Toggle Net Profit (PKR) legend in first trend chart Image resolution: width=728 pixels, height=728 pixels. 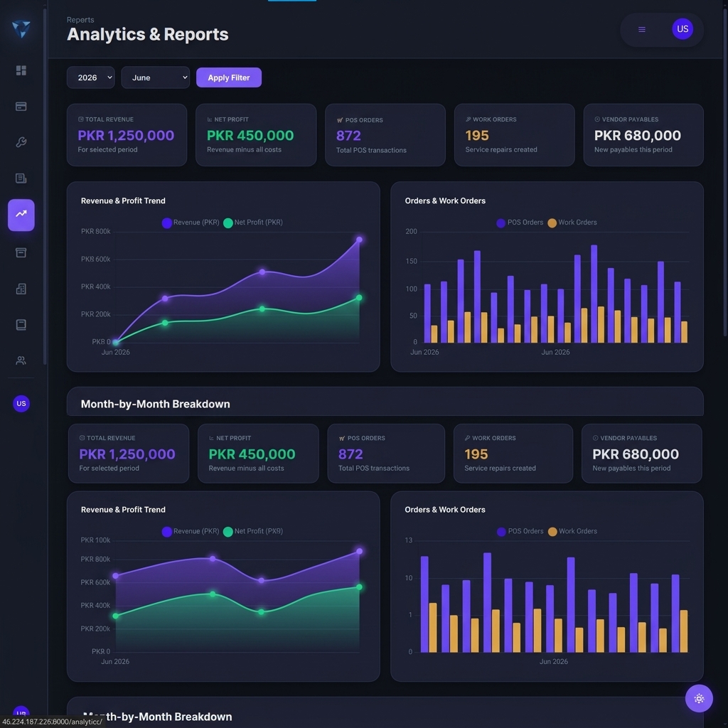pos(253,223)
